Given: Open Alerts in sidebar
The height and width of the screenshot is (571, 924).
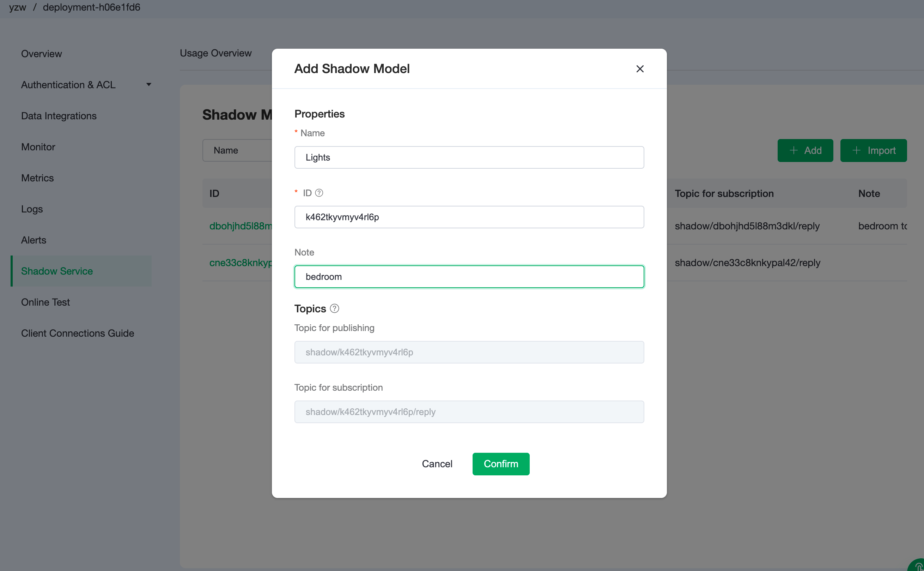Looking at the screenshot, I should click(x=34, y=240).
